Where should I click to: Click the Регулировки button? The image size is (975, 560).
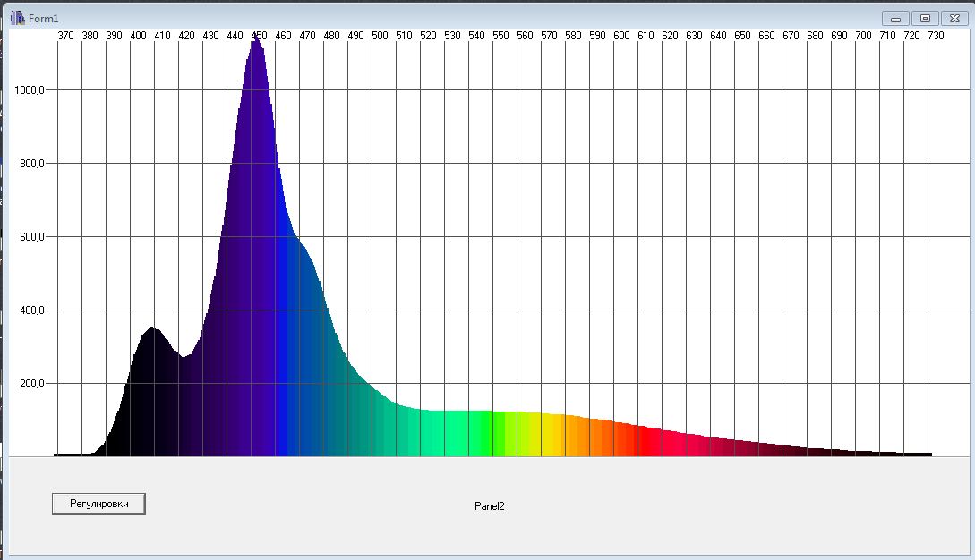98,504
